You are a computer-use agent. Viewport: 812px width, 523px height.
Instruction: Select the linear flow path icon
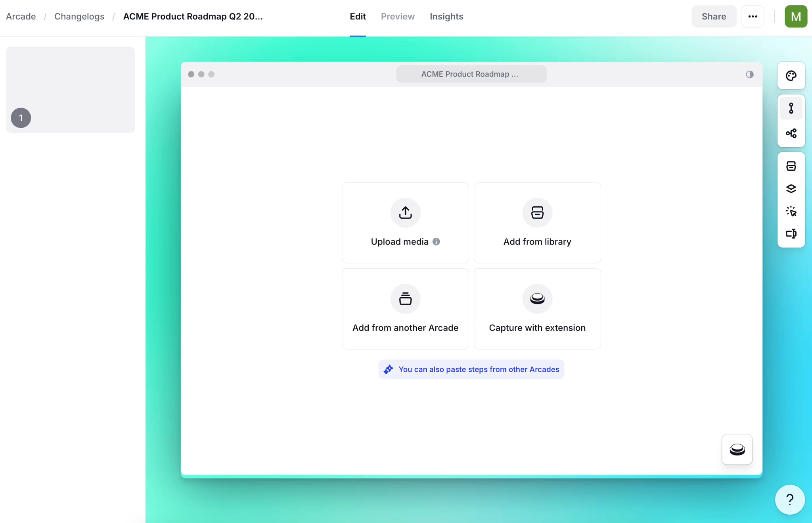(791, 108)
